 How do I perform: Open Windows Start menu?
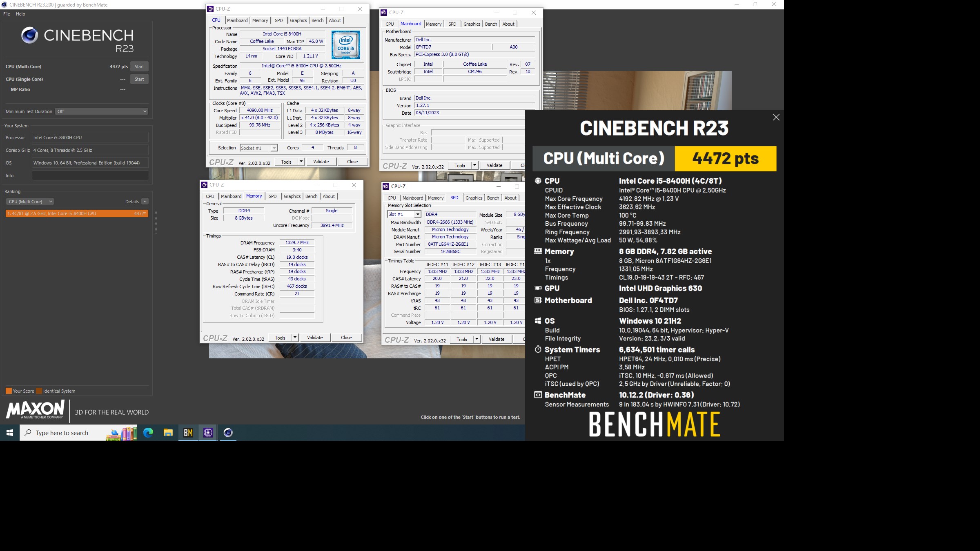[10, 433]
